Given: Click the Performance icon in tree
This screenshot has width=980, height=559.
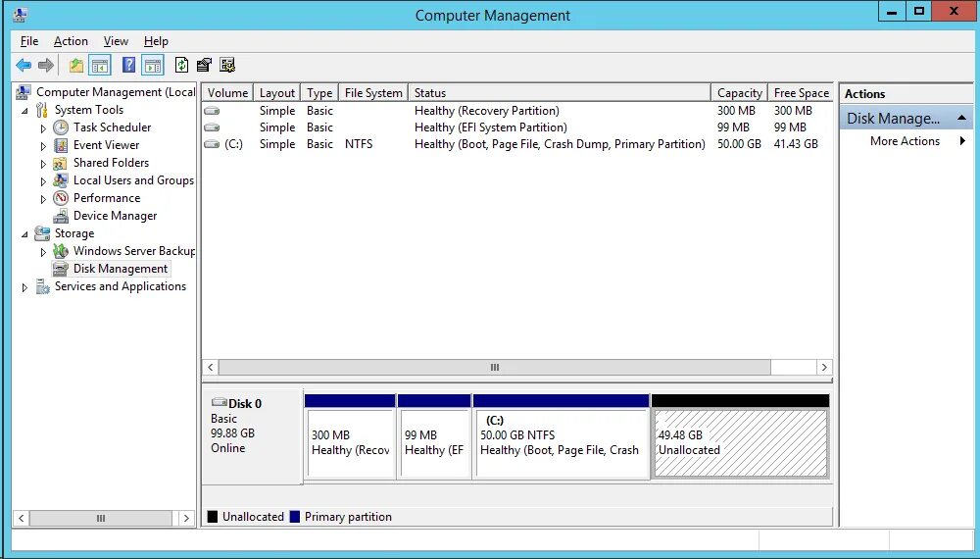Looking at the screenshot, I should click(x=61, y=198).
